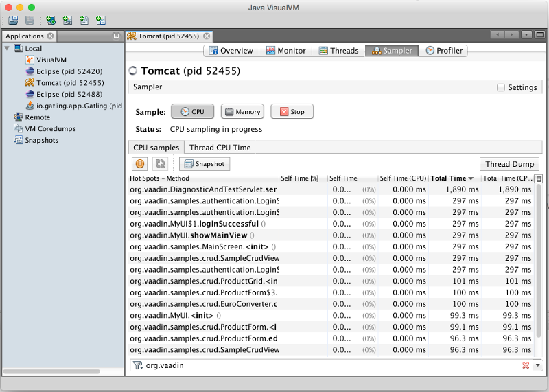This screenshot has width=549, height=392.
Task: Click the Add JMX Connection toolbar icon
Action: click(67, 21)
